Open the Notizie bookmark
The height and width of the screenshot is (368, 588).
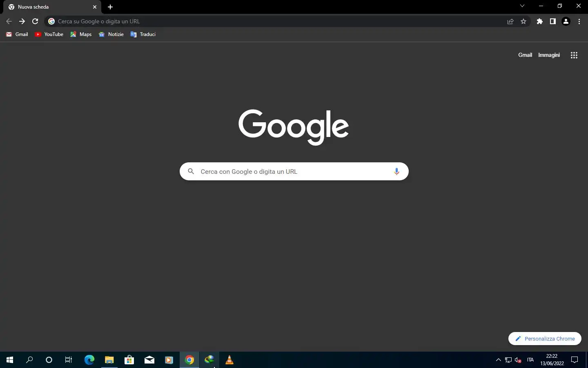pos(111,34)
